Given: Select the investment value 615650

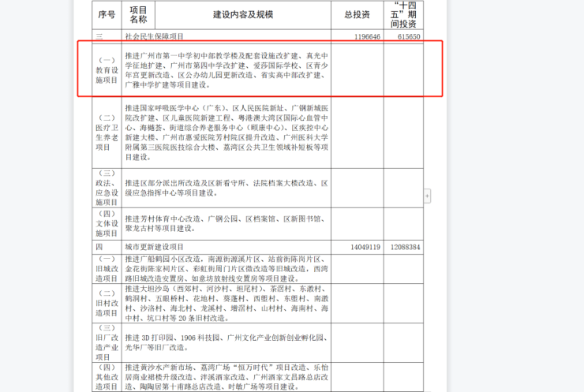Looking at the screenshot, I should point(403,37).
